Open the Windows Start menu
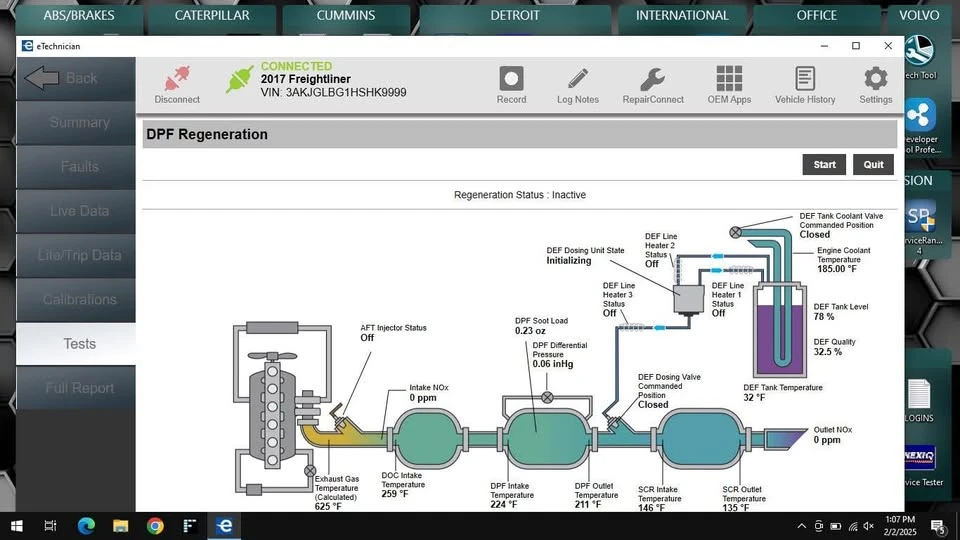This screenshot has height=540, width=960. pos(17,526)
